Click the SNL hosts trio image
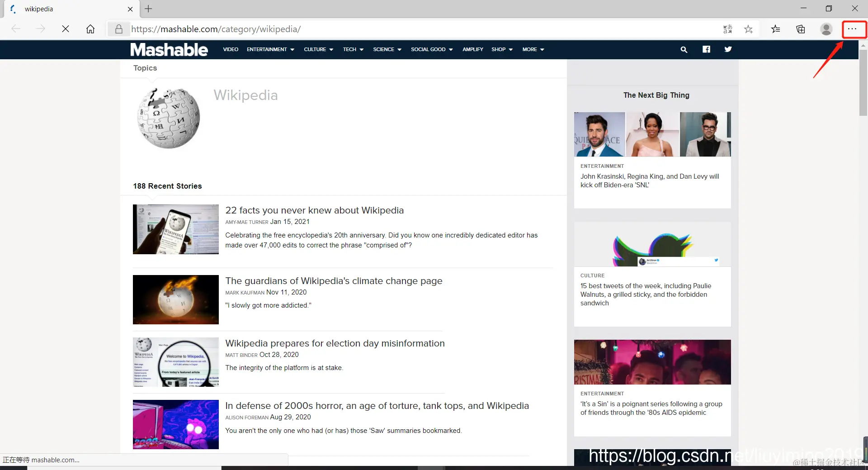The image size is (868, 470). (x=652, y=134)
